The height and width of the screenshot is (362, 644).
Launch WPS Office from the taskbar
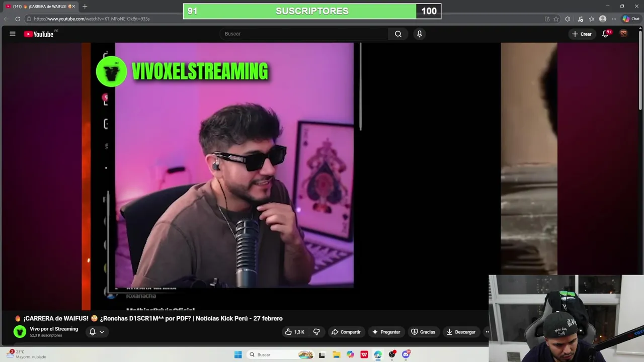tap(364, 354)
